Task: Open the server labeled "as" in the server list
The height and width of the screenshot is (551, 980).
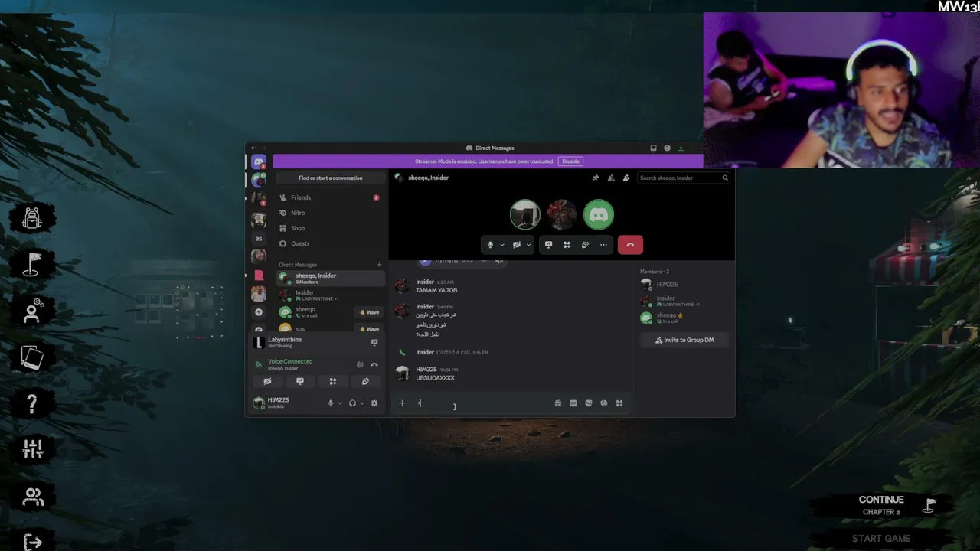Action: [259, 238]
